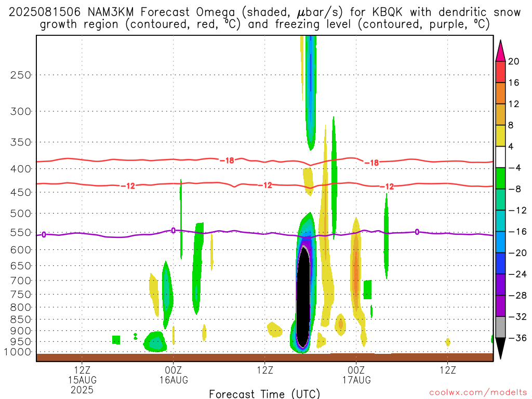
Task: Click the 800 pressure level label
Action: click(x=21, y=308)
